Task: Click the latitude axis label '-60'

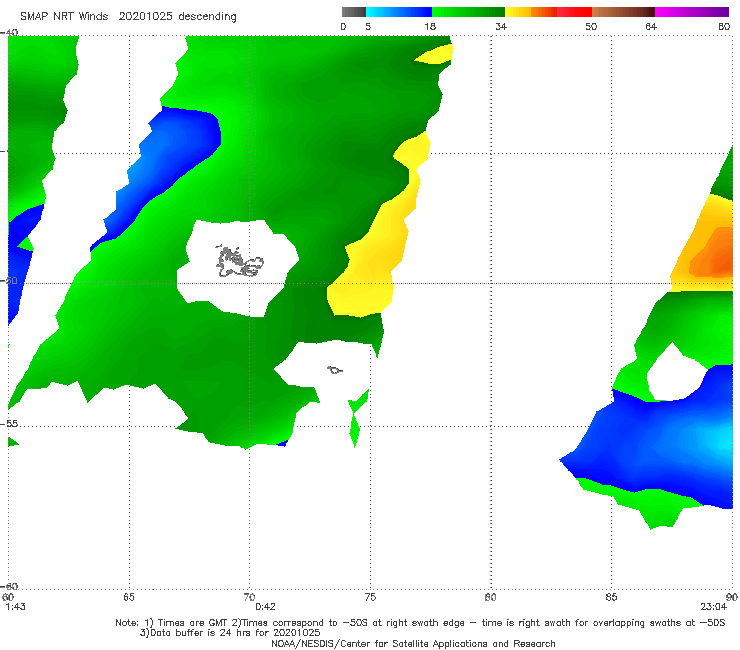Action: click(x=9, y=586)
